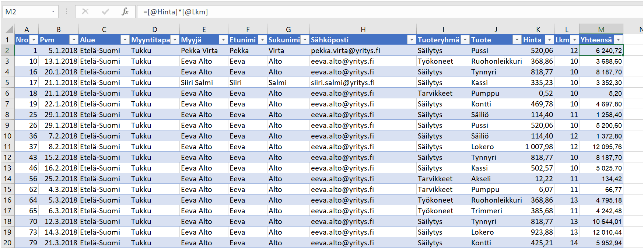
Task: Select the Pekka Virta seller cell
Action: (204, 50)
